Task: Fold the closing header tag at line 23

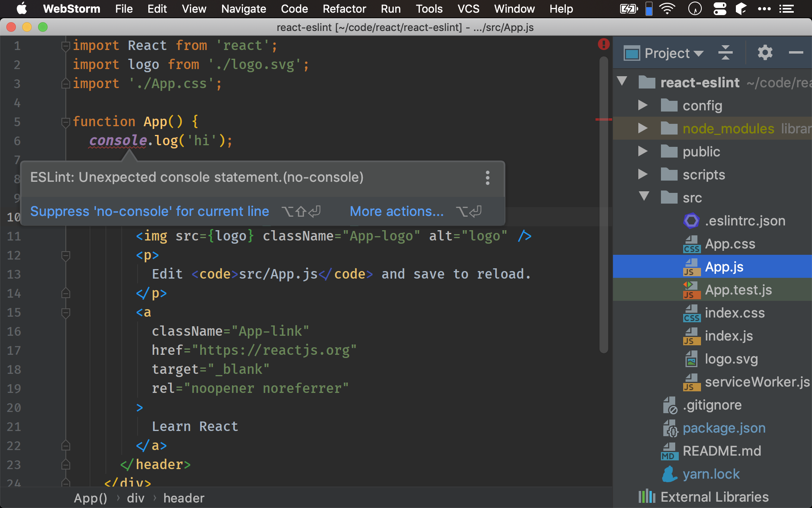Action: coord(66,464)
